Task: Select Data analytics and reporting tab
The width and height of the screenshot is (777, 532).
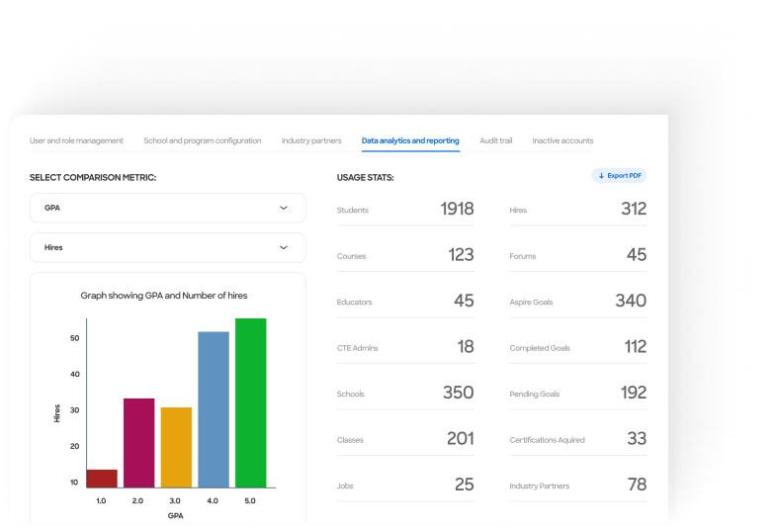Action: pyautogui.click(x=410, y=141)
